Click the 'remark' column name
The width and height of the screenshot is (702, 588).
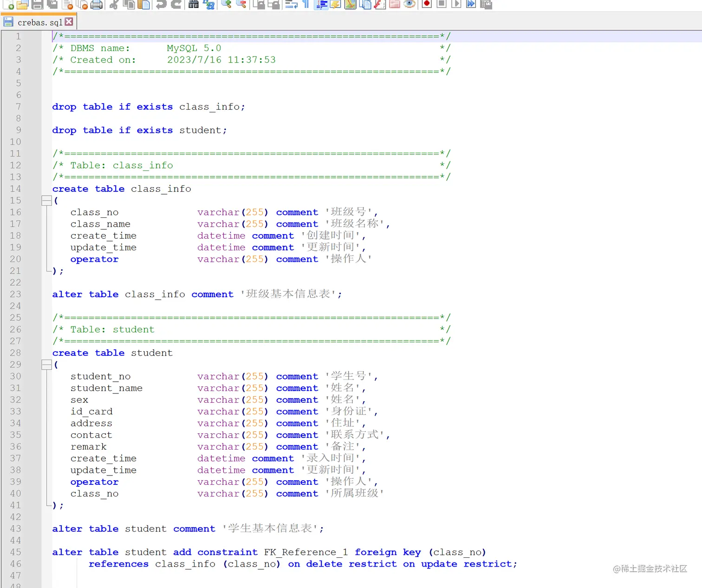click(88, 446)
